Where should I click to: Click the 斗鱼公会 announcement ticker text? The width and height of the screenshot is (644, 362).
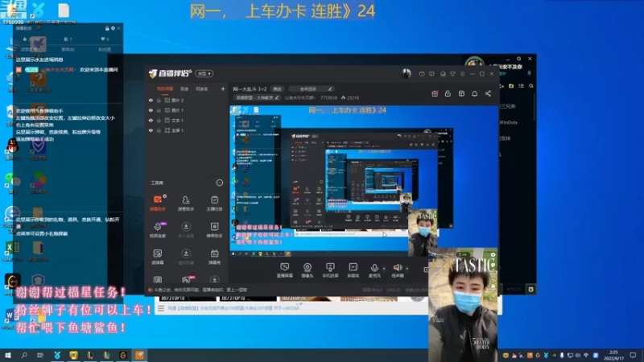tap(200, 290)
